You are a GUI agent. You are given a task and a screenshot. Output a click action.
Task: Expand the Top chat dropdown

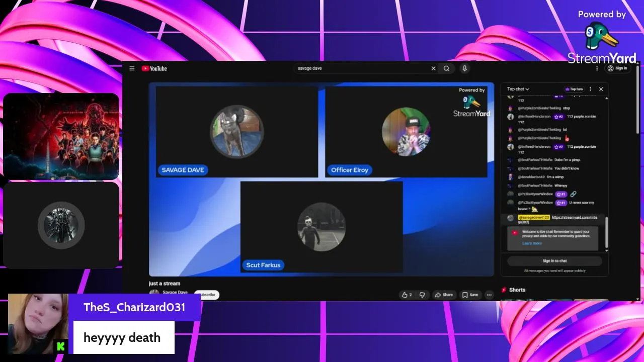point(518,89)
